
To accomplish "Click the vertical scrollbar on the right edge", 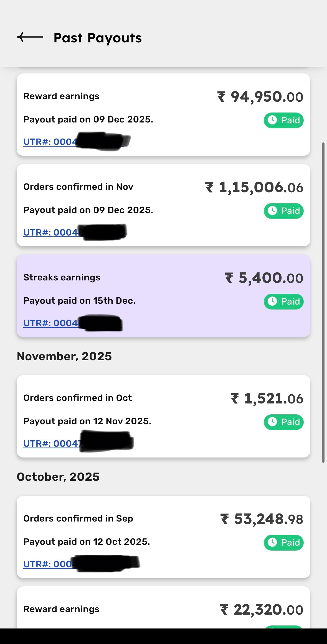I will coord(323,302).
